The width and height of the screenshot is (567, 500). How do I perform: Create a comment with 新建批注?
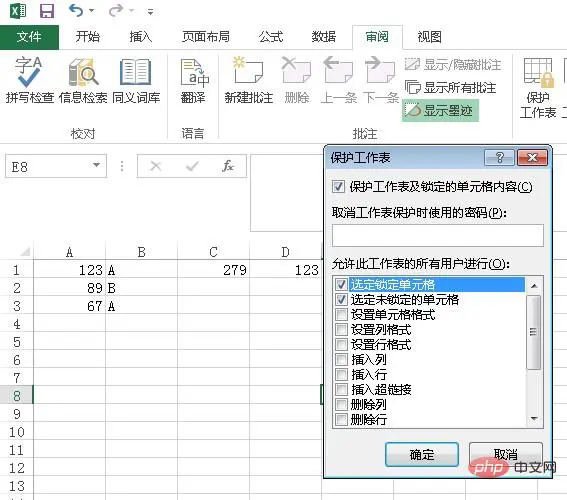(x=248, y=80)
